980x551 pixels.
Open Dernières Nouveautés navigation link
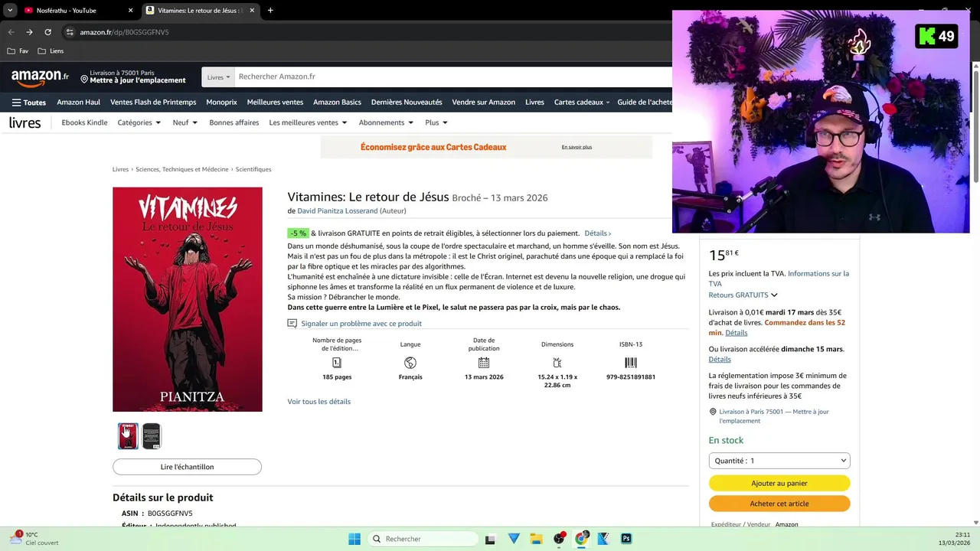point(407,103)
